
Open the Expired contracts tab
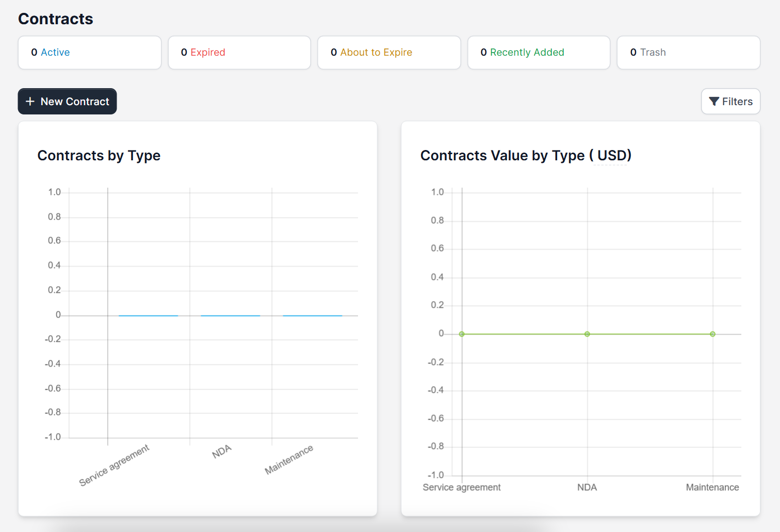(239, 53)
